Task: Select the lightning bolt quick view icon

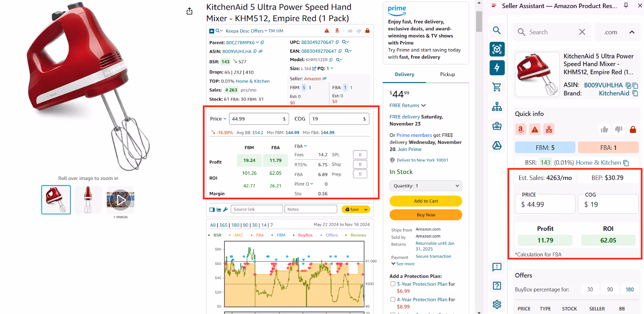Action: pyautogui.click(x=497, y=68)
